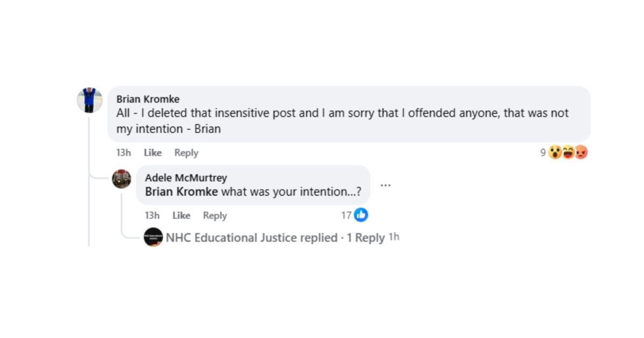Reply to Brian Kromke's comment
The height and width of the screenshot is (338, 644).
[x=186, y=152]
